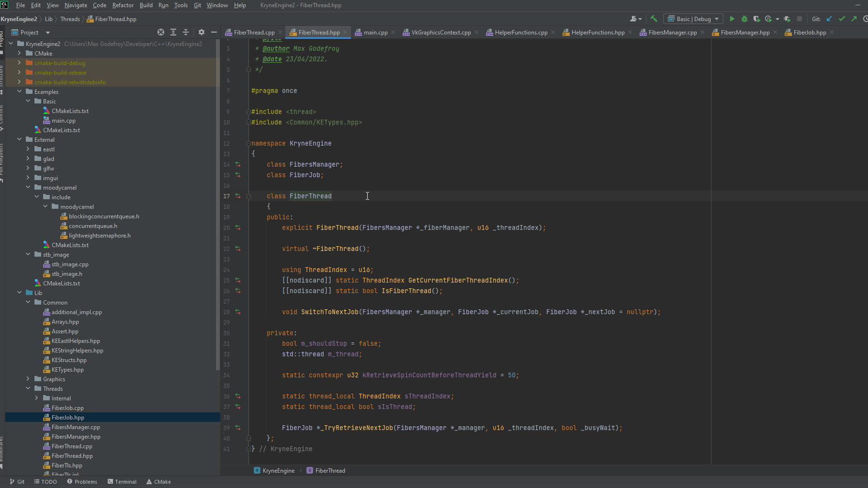The image size is (868, 488).
Task: Click Threads in the breadcrumb path
Action: 70,19
